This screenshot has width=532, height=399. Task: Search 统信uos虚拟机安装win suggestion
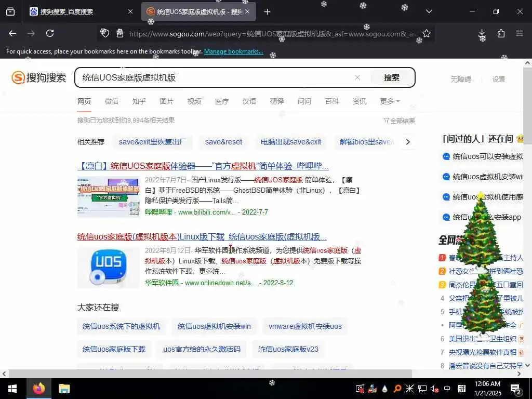click(x=214, y=326)
